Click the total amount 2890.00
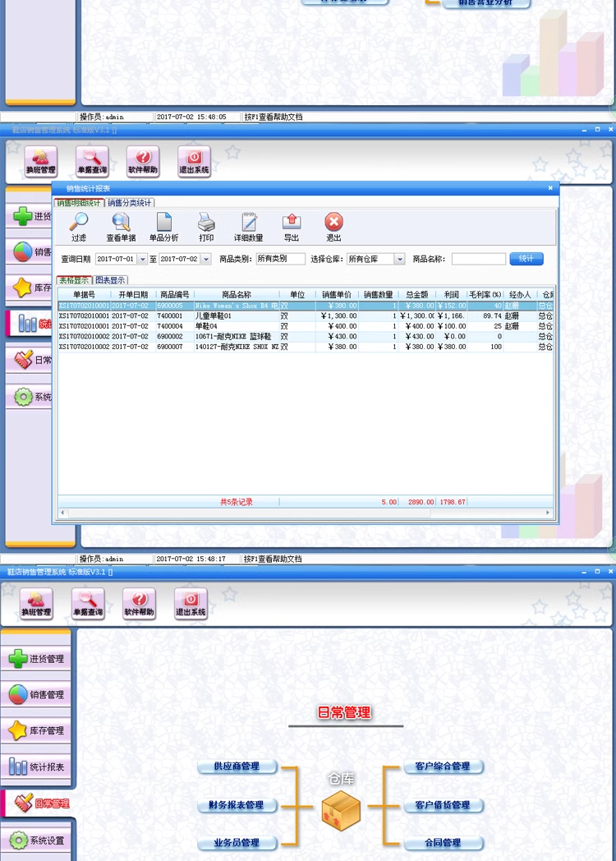Viewport: 616px width, 861px height. tap(421, 502)
